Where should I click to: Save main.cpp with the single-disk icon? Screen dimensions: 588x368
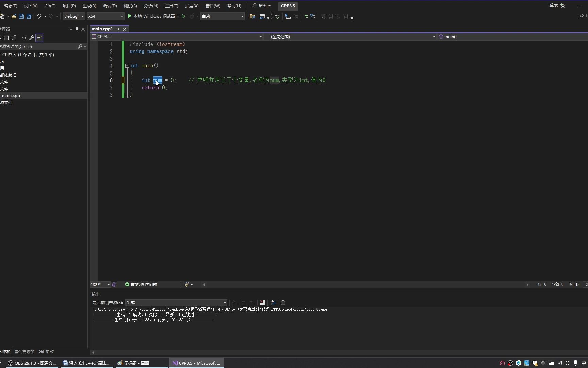[21, 16]
